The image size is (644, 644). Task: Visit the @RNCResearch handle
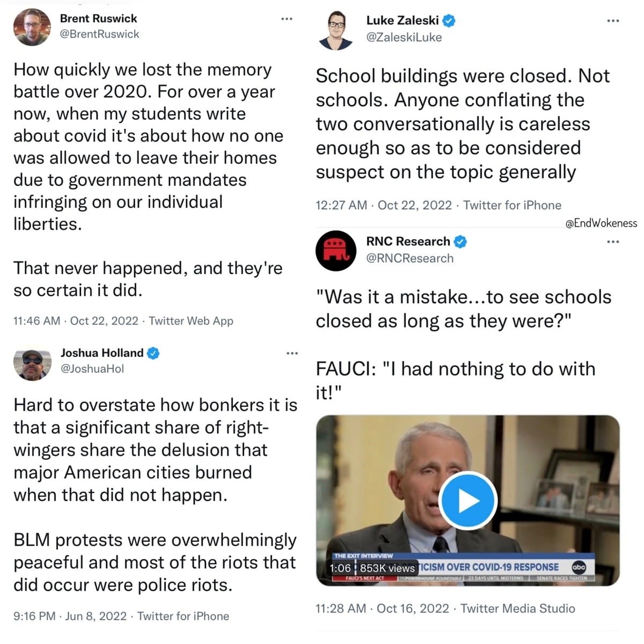[409, 259]
